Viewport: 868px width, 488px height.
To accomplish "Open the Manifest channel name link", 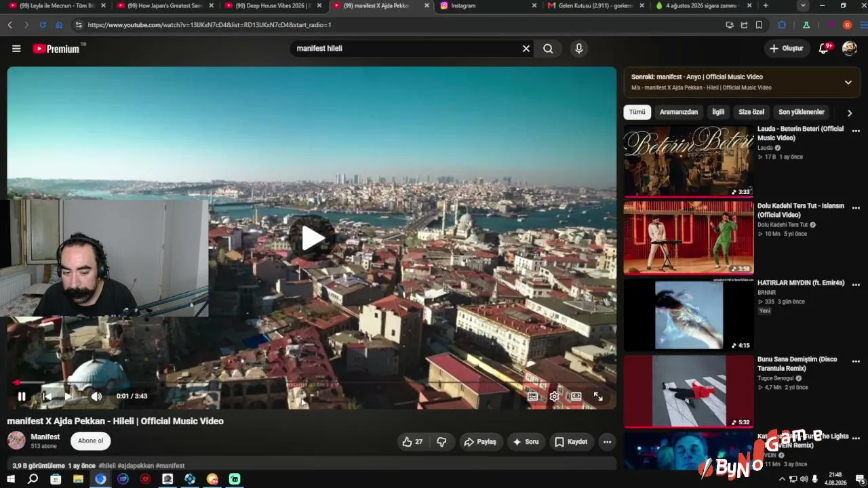I will (x=45, y=436).
